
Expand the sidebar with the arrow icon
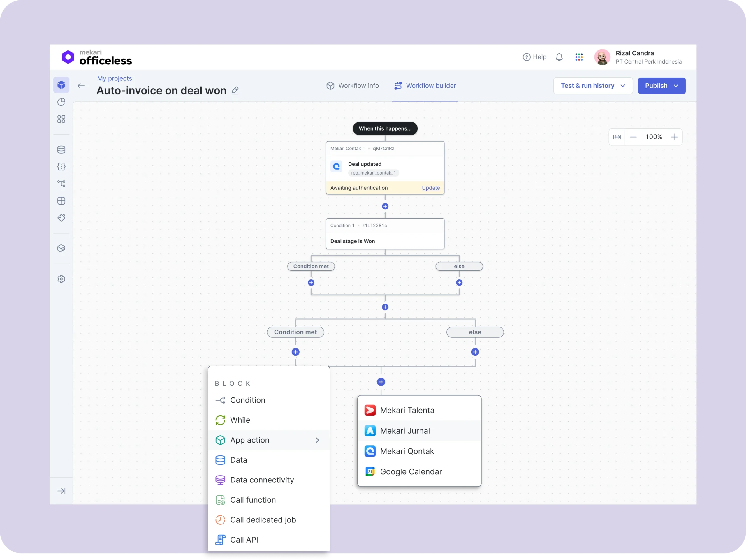click(x=61, y=491)
